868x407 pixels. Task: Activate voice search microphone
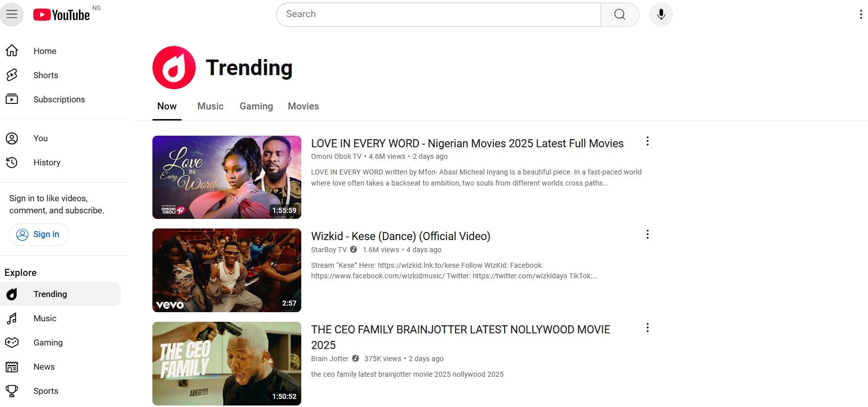point(661,15)
